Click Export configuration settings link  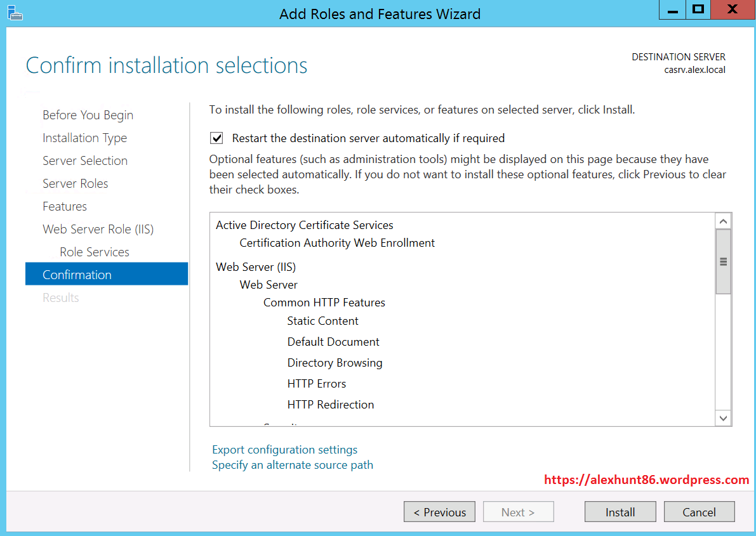(x=284, y=450)
